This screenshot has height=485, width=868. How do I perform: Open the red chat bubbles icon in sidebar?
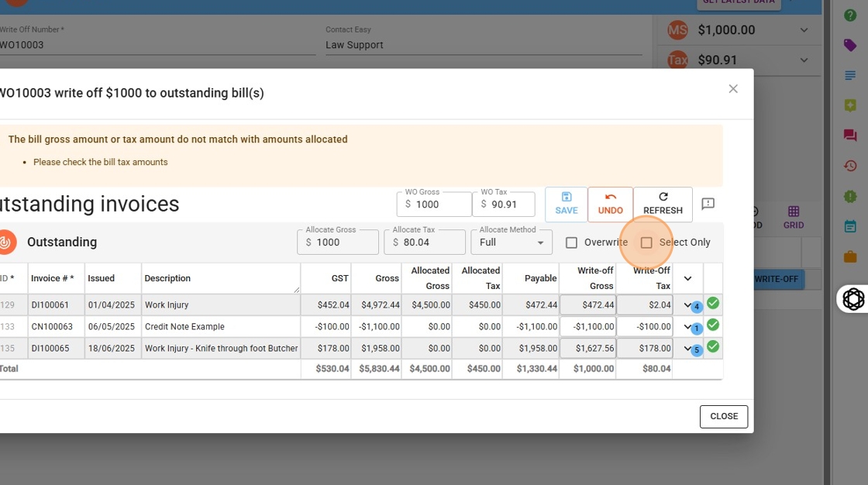point(850,135)
